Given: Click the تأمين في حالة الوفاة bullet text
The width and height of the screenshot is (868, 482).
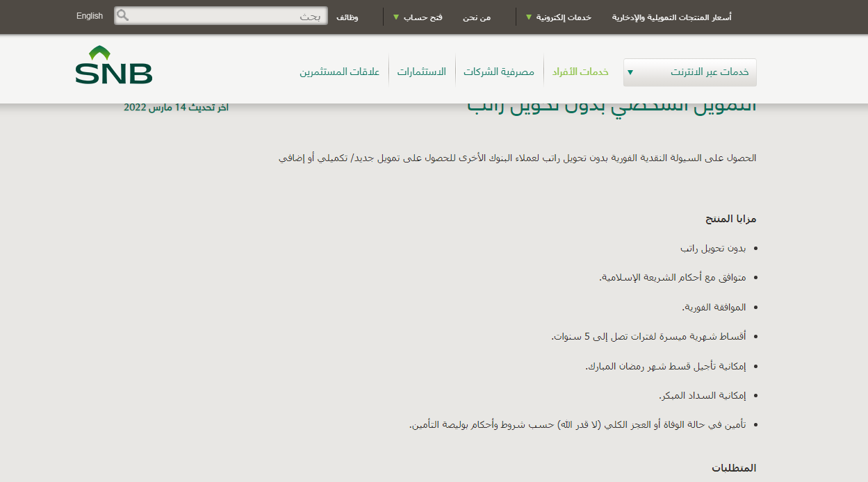Looking at the screenshot, I should 578,425.
